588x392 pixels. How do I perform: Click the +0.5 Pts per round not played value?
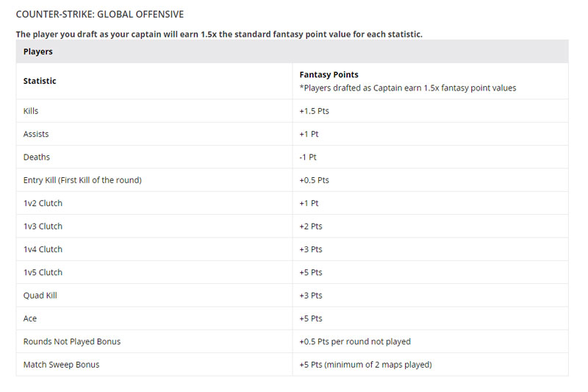tap(355, 341)
